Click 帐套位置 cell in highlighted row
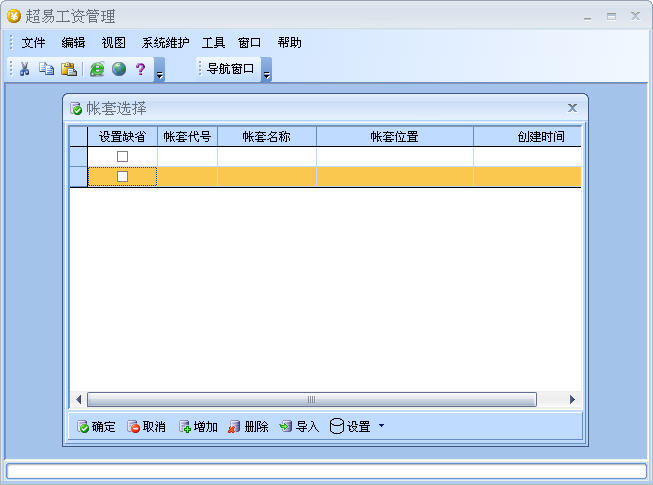653x485 pixels. click(395, 177)
